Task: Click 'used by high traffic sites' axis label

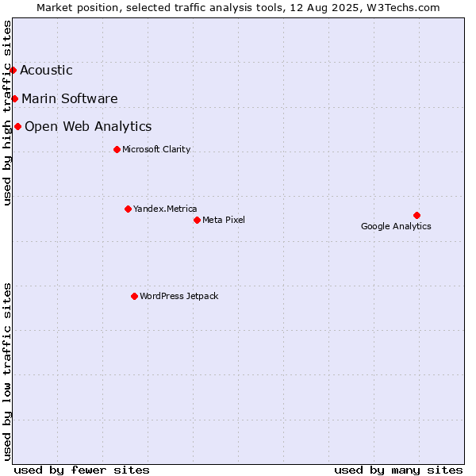Action: tap(6, 113)
